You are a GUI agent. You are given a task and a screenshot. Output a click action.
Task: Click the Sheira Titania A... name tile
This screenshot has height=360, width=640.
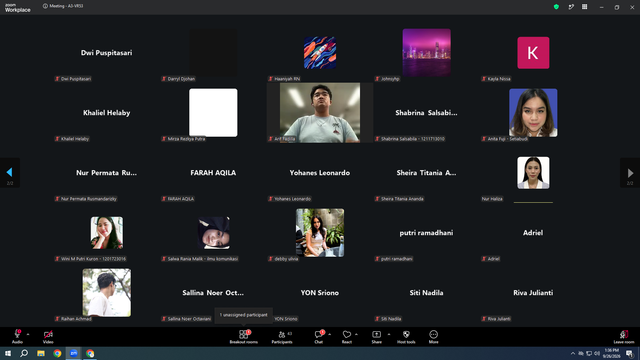point(426,173)
